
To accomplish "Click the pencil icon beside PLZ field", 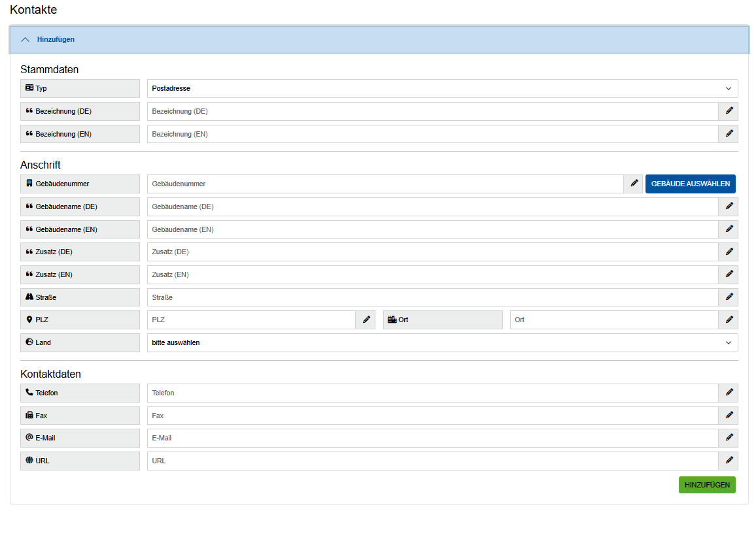I will (366, 320).
